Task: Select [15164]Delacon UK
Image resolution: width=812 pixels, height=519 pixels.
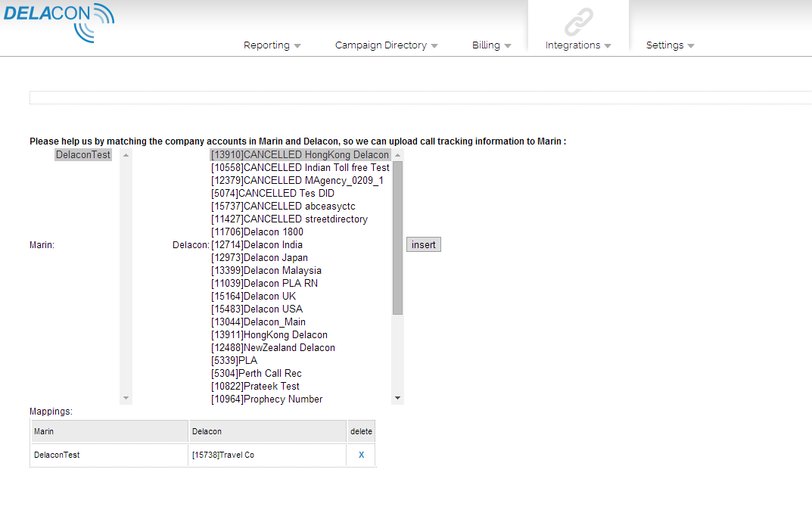Action: 300,297
